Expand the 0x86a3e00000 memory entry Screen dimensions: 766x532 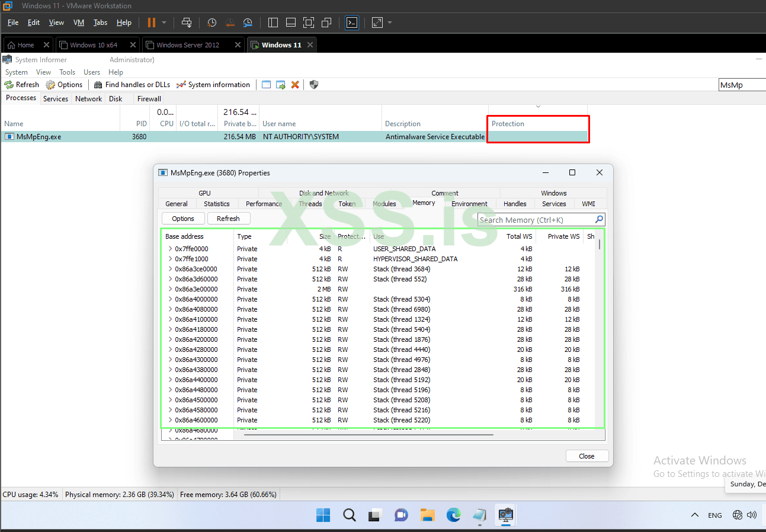click(x=170, y=289)
